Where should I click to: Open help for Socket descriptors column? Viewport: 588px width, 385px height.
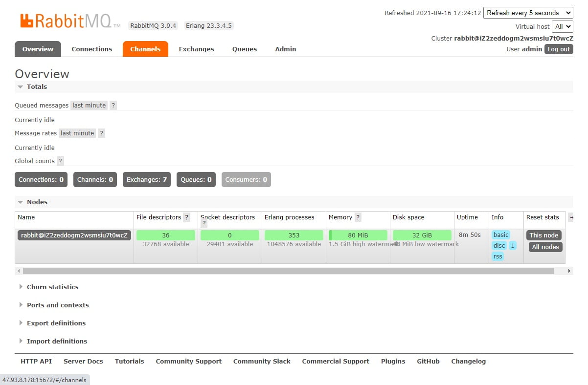click(204, 224)
